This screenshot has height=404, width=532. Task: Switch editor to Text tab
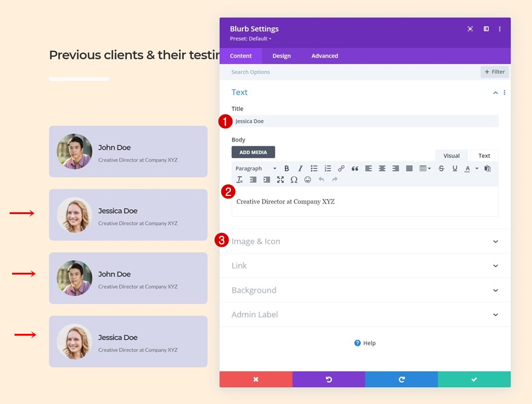pos(484,156)
